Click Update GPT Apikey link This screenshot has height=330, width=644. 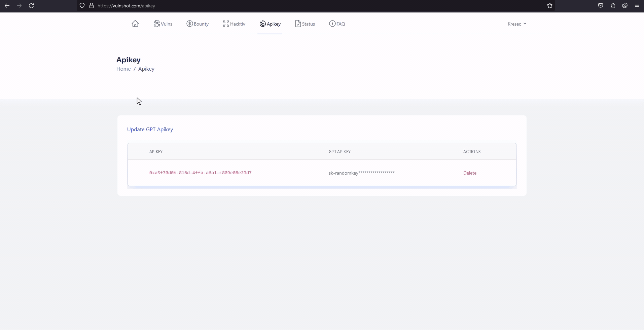[x=150, y=130]
